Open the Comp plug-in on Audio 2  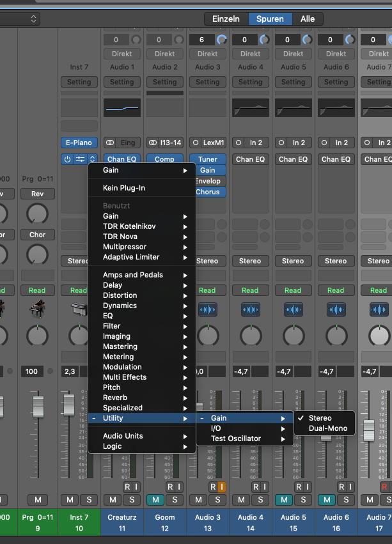(164, 159)
